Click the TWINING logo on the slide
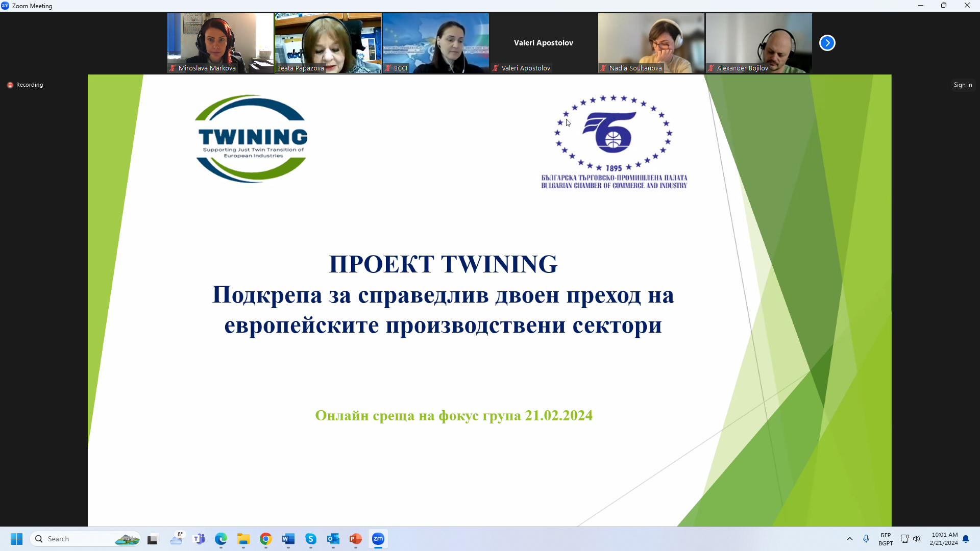 point(251,138)
